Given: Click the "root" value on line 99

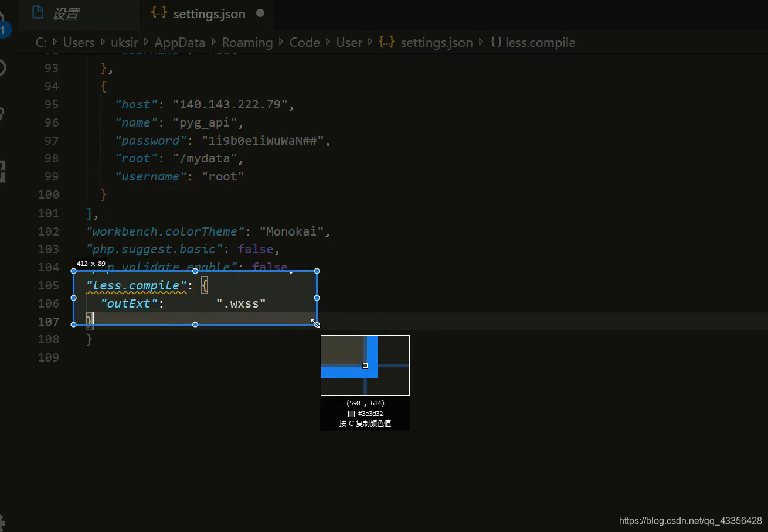Looking at the screenshot, I should point(223,176).
